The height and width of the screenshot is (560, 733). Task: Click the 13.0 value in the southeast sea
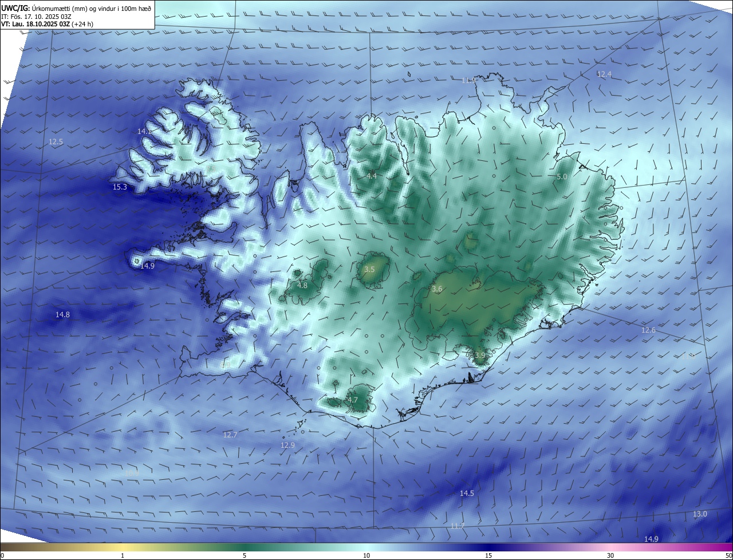pos(700,514)
